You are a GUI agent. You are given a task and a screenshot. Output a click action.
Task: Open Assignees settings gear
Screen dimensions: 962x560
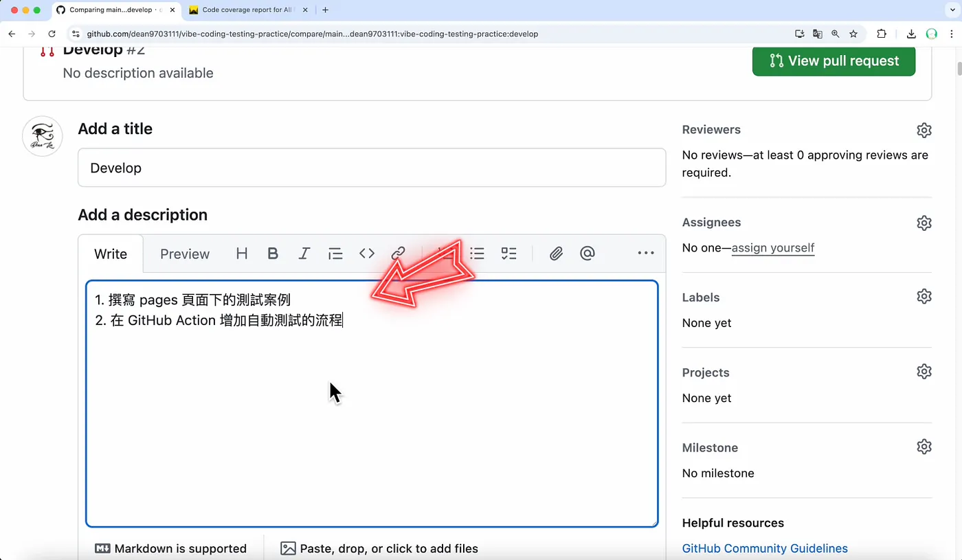pos(924,223)
